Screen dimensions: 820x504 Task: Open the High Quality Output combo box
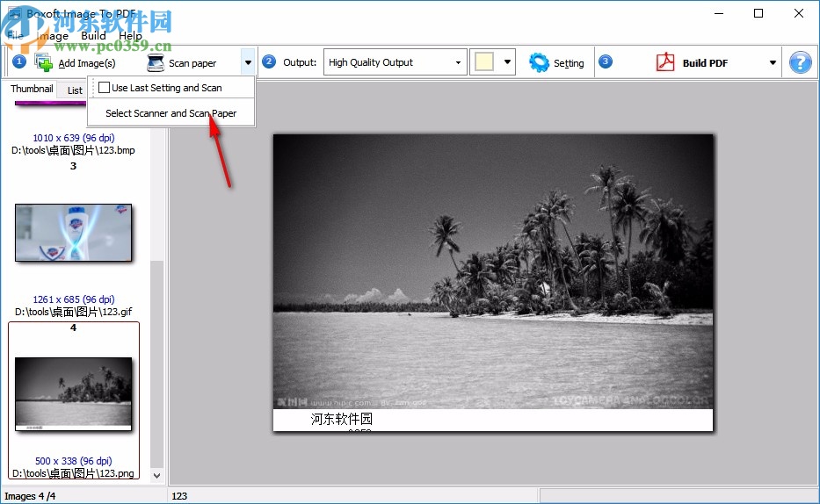[395, 62]
